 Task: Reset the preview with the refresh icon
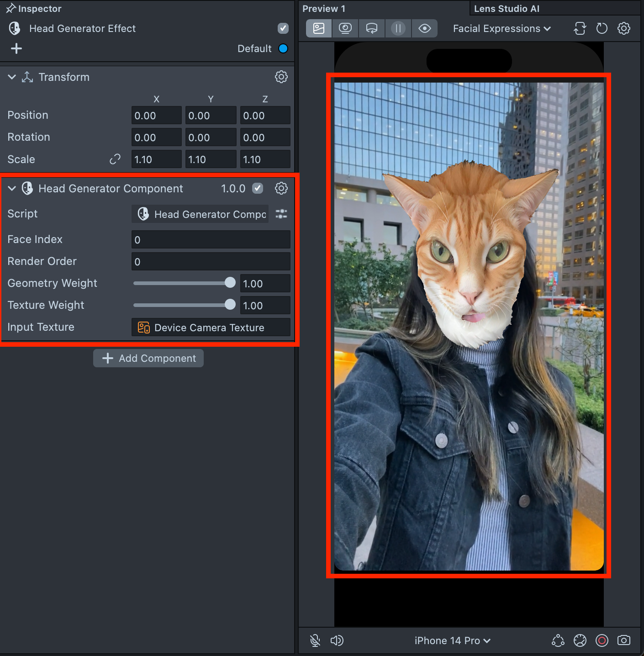tap(602, 28)
